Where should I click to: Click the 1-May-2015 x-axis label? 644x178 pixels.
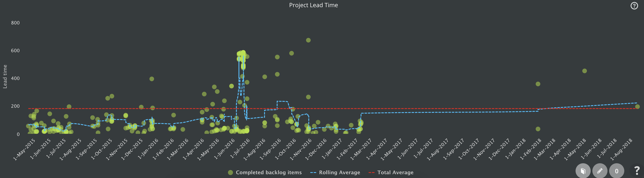click(x=24, y=149)
